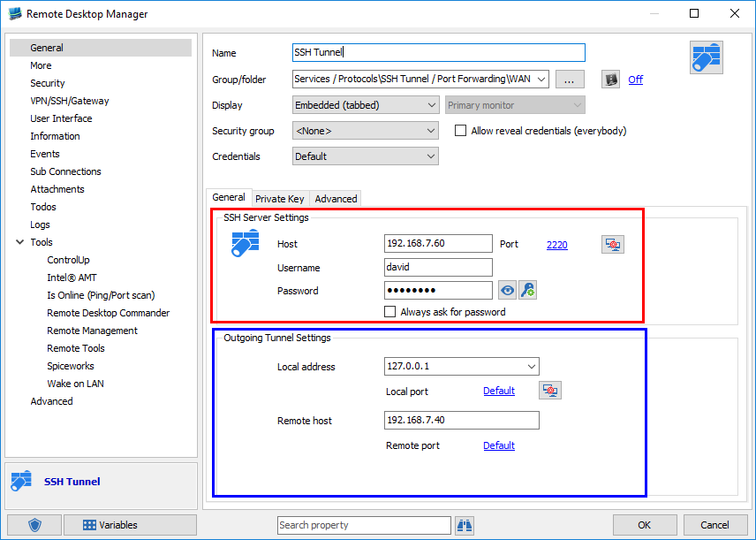The width and height of the screenshot is (756, 540).
Task: Click the Remote port Default link
Action: [498, 445]
